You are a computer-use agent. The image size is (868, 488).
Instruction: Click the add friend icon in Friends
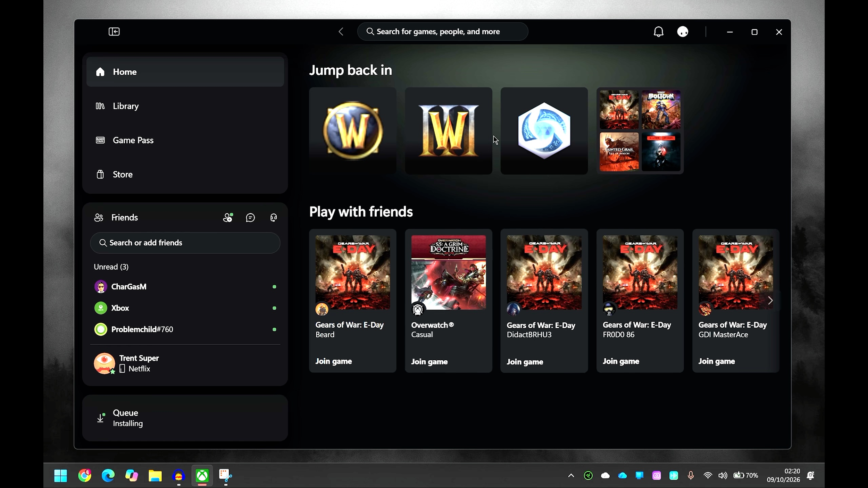[x=228, y=218]
